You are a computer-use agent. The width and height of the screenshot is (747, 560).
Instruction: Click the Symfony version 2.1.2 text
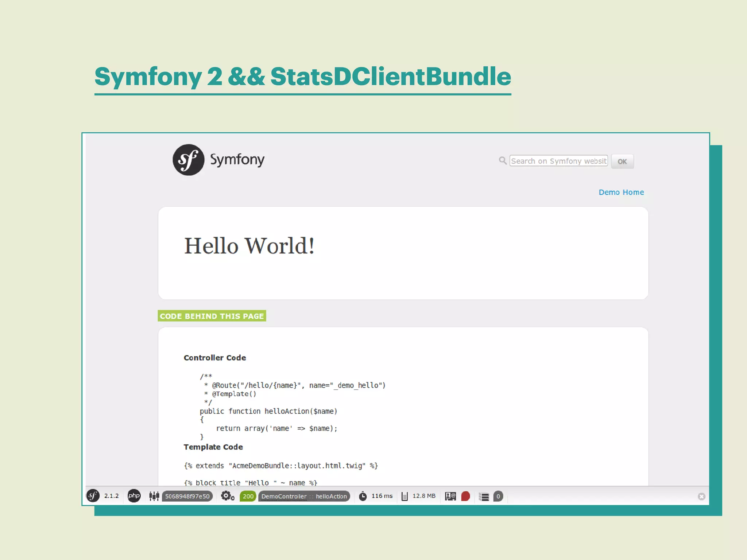click(112, 496)
